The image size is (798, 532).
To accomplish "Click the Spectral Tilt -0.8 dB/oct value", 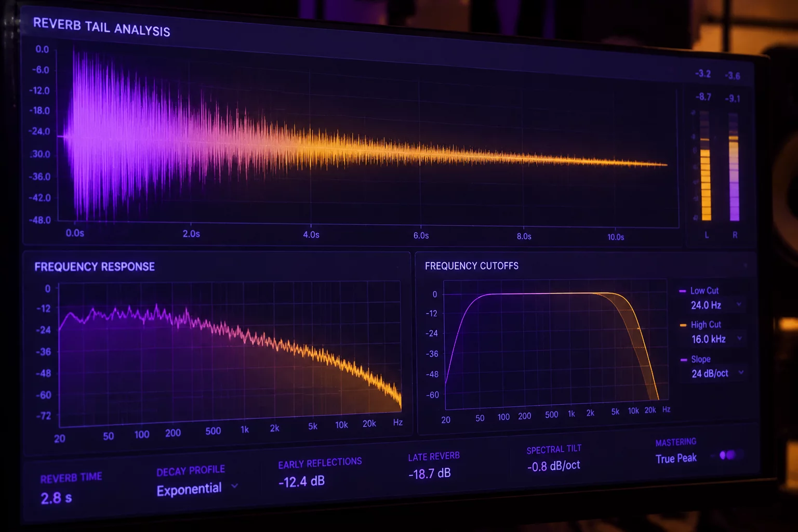I will pos(553,465).
